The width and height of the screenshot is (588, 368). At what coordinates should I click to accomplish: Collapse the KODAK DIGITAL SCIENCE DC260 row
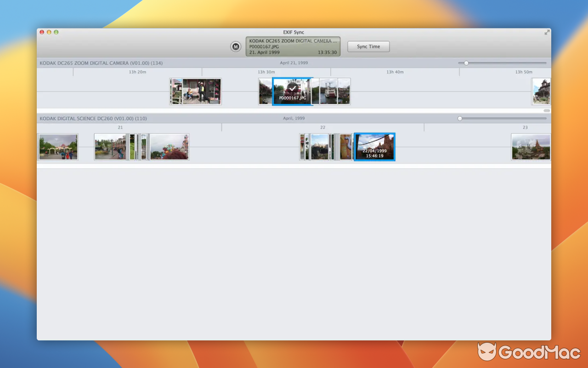click(93, 118)
